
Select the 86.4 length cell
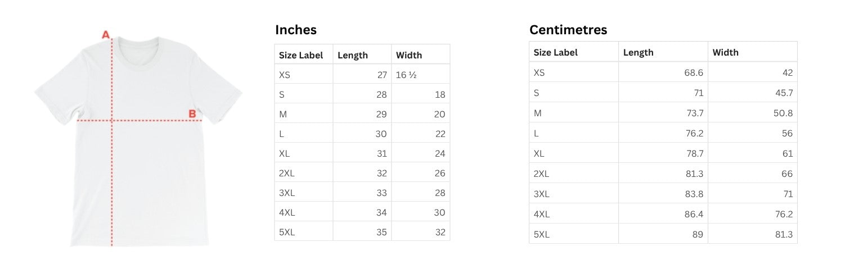pos(692,214)
